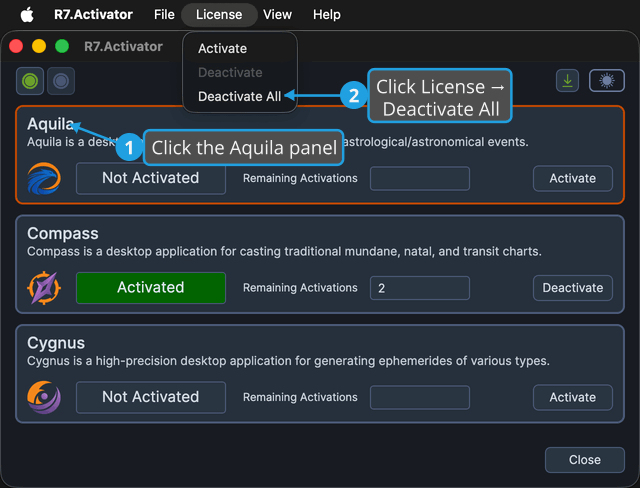The image size is (640, 488).
Task: Open the File menu
Action: pyautogui.click(x=164, y=15)
